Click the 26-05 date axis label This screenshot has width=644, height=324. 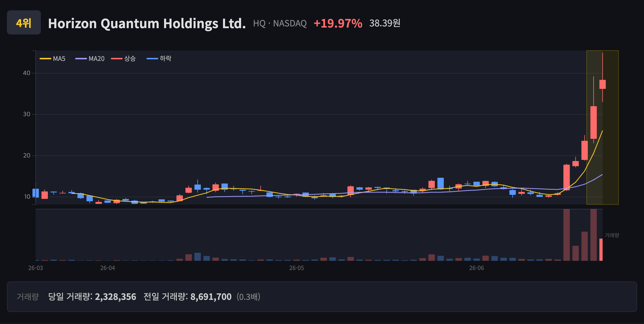pyautogui.click(x=297, y=268)
